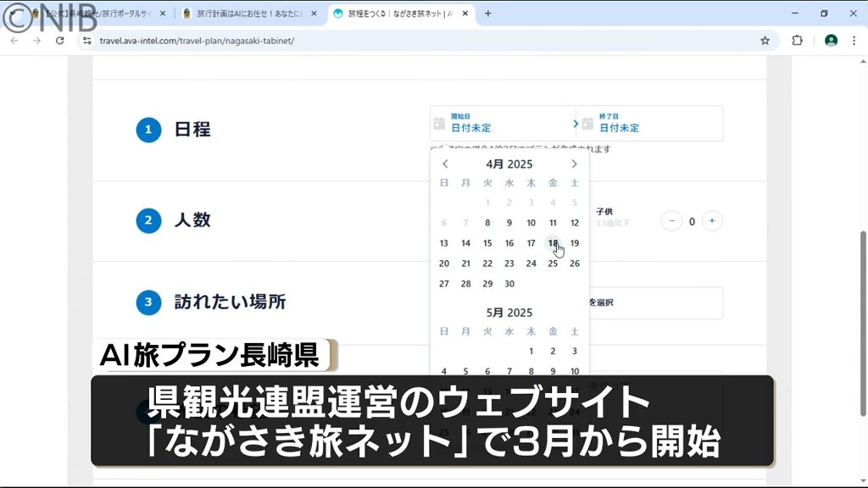868x488 pixels.
Task: Open the Chrome extensions menu
Action: click(797, 41)
